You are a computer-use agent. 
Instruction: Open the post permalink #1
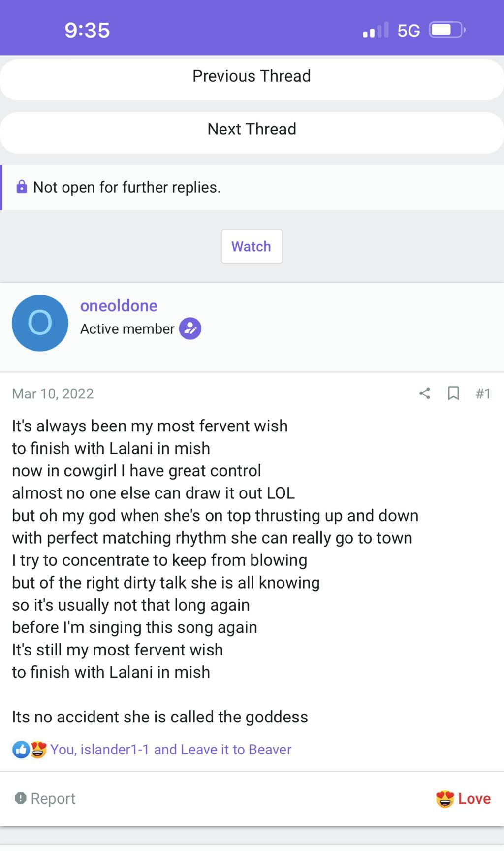click(x=483, y=393)
